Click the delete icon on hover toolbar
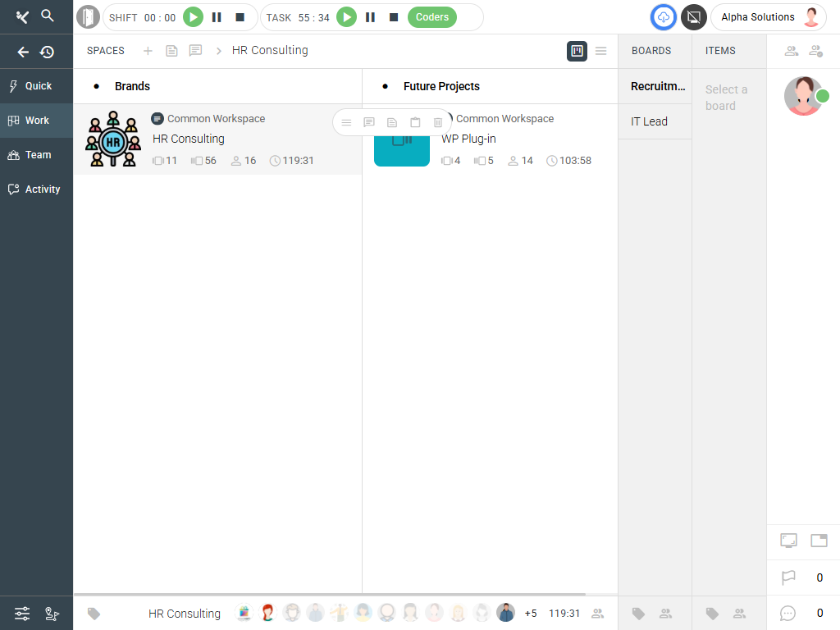Image resolution: width=840 pixels, height=630 pixels. (x=438, y=122)
